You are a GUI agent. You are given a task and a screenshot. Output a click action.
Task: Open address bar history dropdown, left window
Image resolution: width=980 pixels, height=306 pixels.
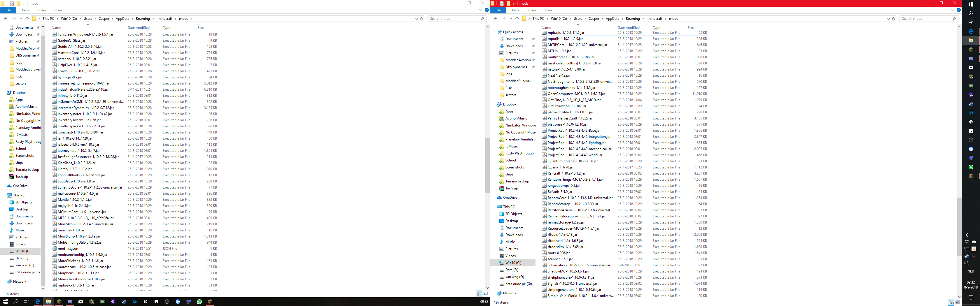tap(416, 19)
